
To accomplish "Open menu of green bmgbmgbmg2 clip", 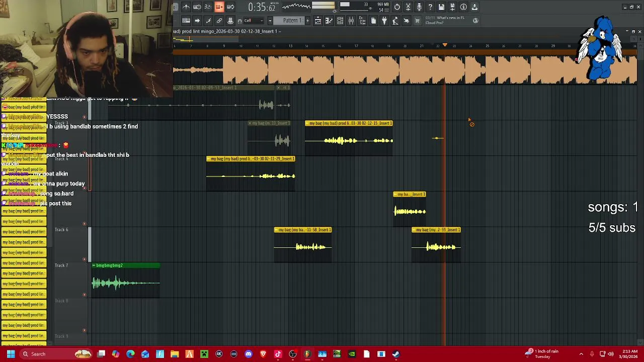I will pos(94,265).
